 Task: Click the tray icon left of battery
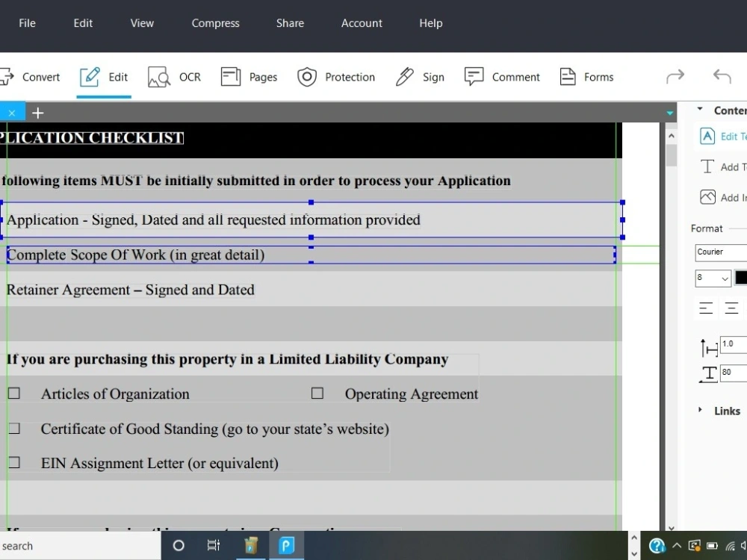[695, 546]
